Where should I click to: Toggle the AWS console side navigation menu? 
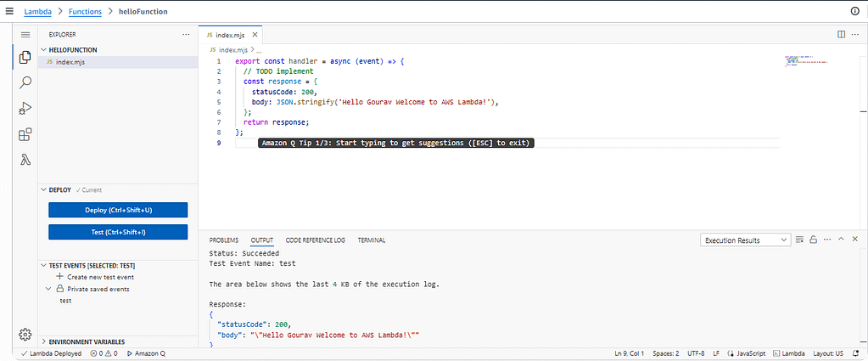pos(10,11)
